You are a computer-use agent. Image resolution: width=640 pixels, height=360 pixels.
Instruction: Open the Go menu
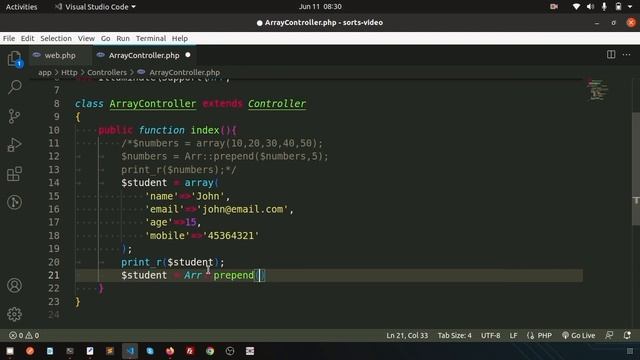[x=105, y=38]
